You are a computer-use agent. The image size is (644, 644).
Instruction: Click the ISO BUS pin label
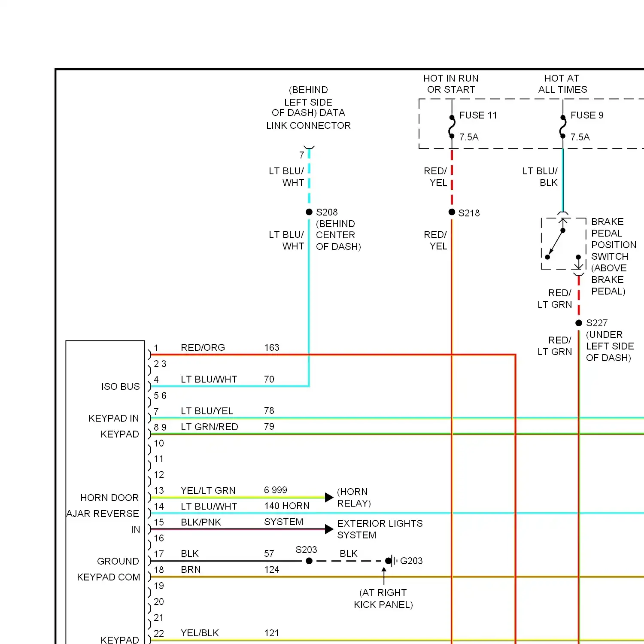121,386
